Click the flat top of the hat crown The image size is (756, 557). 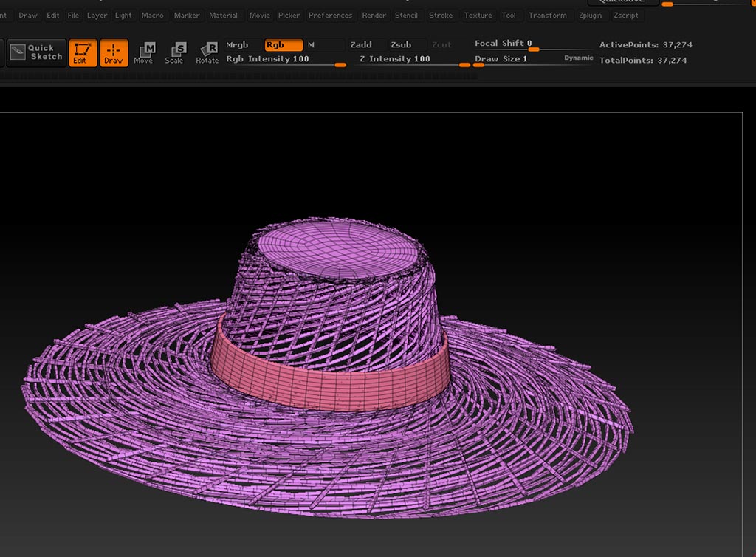(x=338, y=248)
